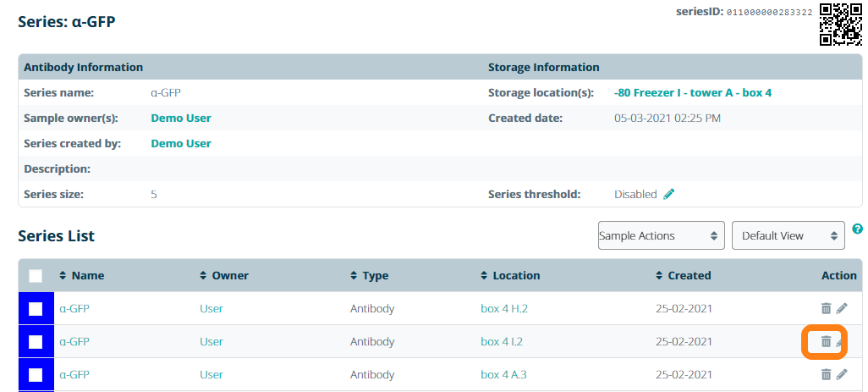868x392 pixels.
Task: Tick the checkbox for the box 4 A.3 row
Action: pos(36,374)
